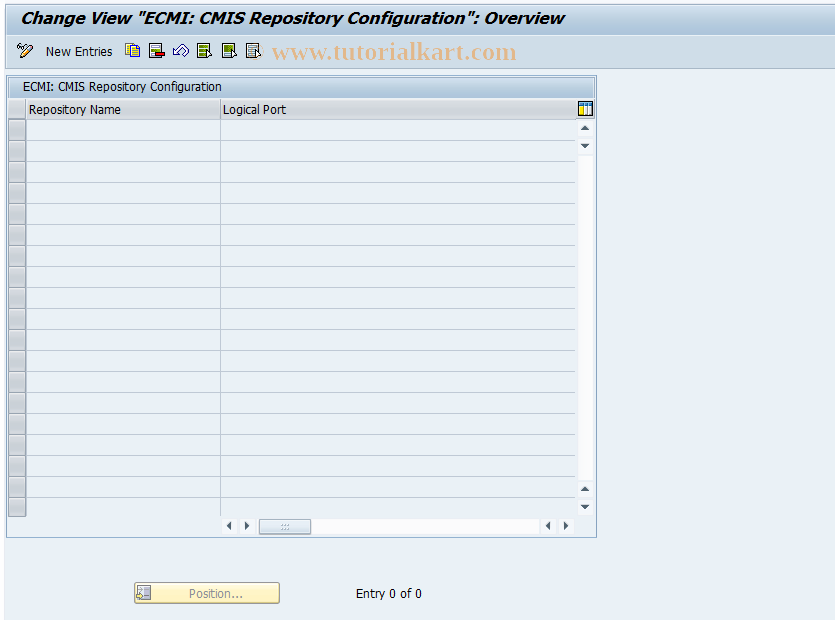This screenshot has height=620, width=835.
Task: Click the 'ECMI: CMIS Repository Configuration' table title
Action: [122, 87]
